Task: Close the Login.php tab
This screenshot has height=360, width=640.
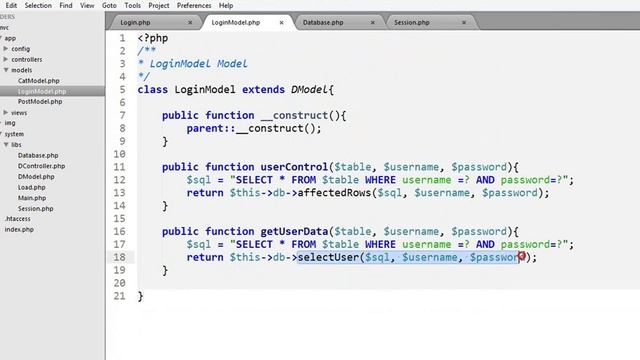Action: point(190,23)
